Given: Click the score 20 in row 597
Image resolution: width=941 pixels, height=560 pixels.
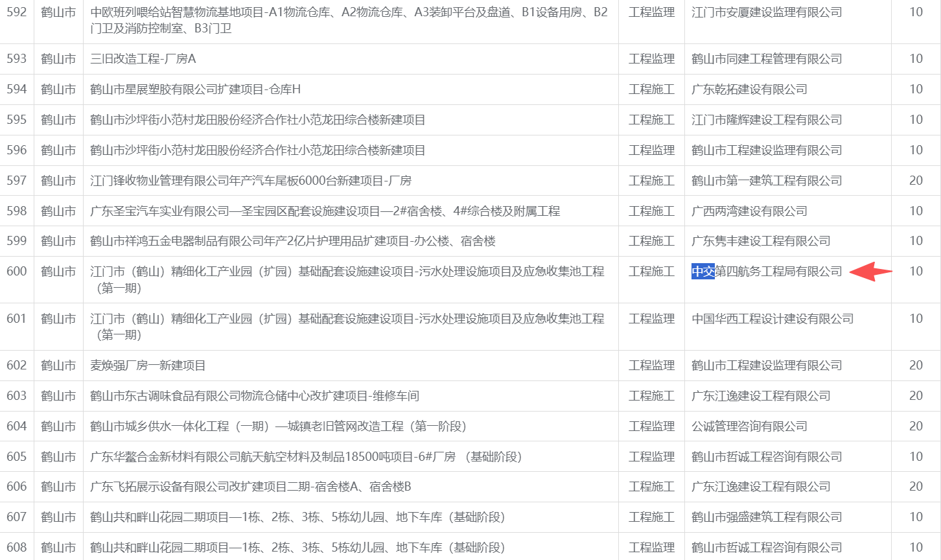Looking at the screenshot, I should click(x=915, y=181).
